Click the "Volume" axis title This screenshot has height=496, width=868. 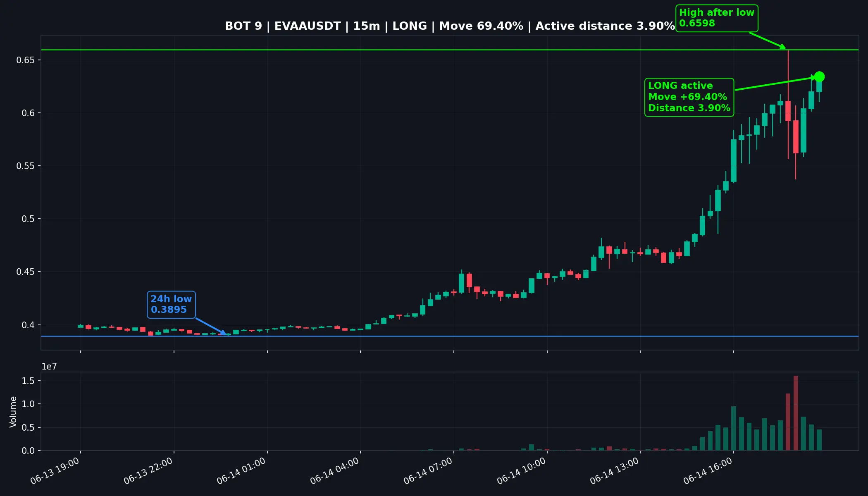coord(13,412)
